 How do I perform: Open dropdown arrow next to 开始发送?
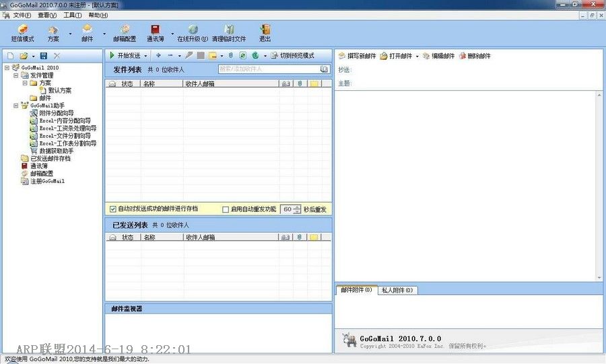coord(145,56)
